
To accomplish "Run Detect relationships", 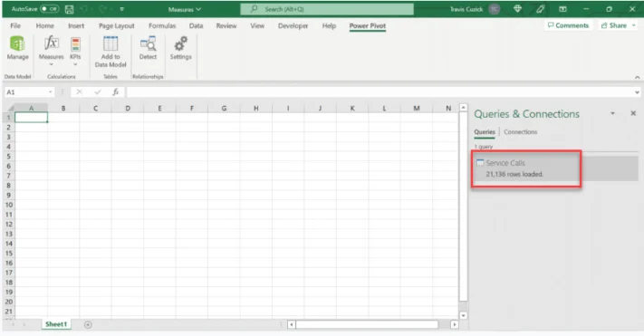I will click(148, 49).
